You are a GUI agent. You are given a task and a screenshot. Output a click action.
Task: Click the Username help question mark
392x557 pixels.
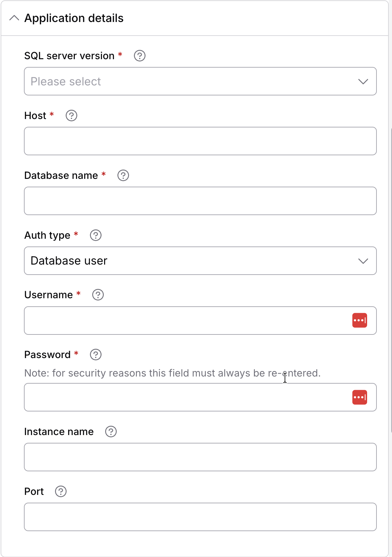[x=98, y=295]
